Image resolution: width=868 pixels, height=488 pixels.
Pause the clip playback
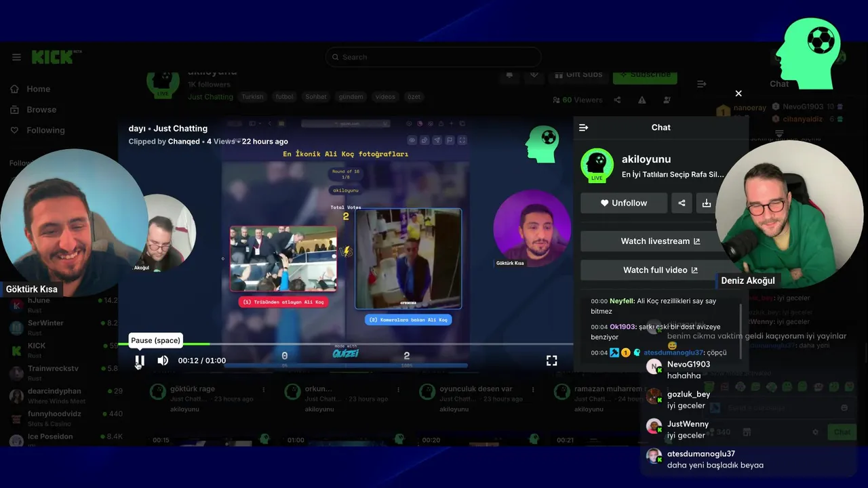139,361
